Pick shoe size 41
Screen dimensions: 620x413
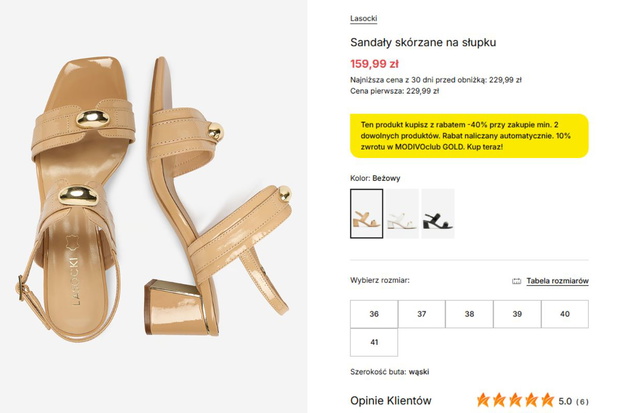(x=374, y=342)
